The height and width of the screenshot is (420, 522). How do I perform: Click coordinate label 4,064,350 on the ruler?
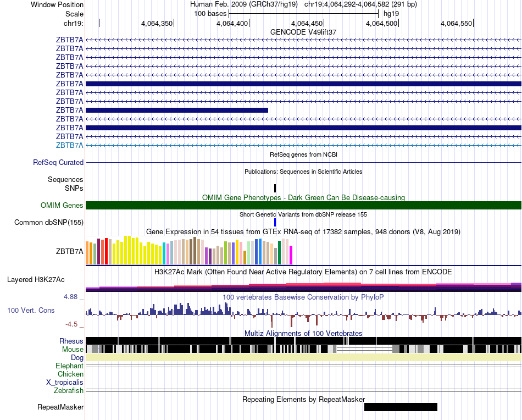(x=157, y=23)
